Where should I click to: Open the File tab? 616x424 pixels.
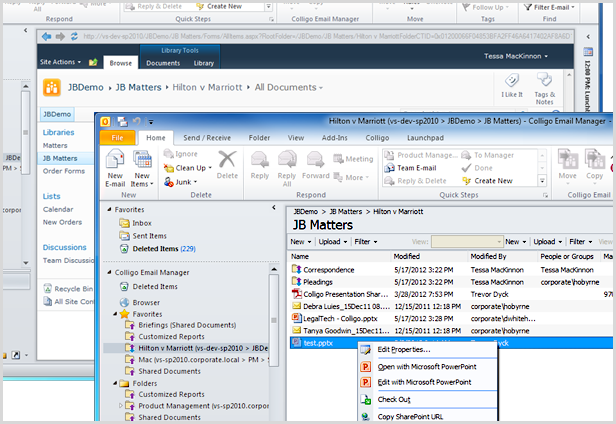pyautogui.click(x=117, y=138)
